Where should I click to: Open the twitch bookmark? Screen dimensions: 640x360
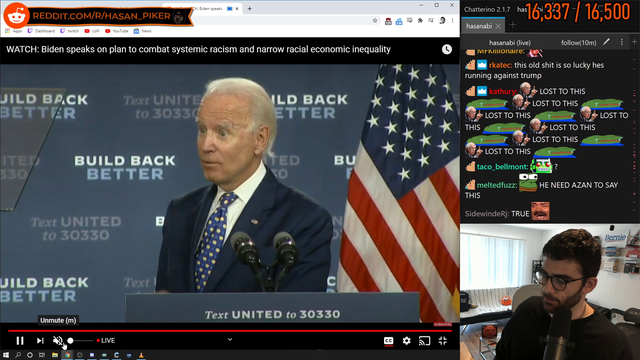69,31
